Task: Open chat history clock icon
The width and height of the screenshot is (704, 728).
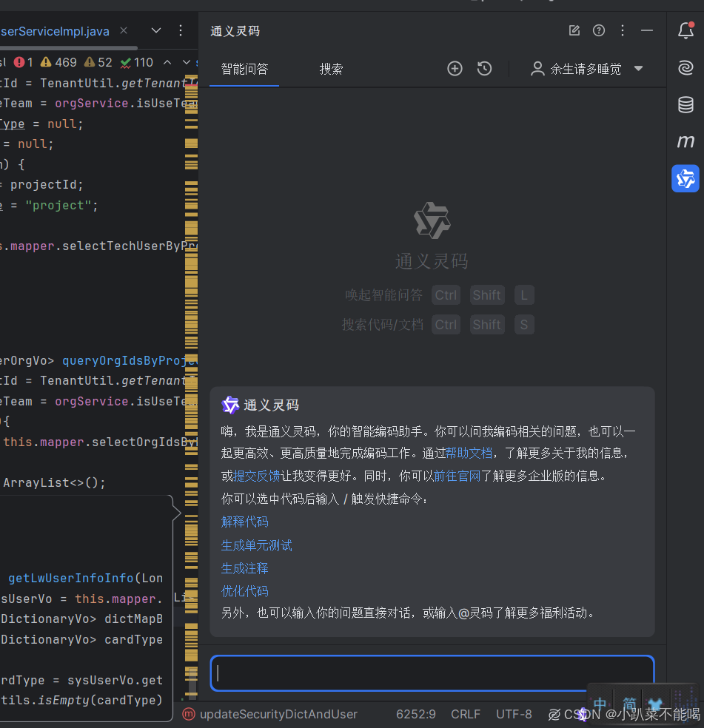Action: pyautogui.click(x=484, y=69)
